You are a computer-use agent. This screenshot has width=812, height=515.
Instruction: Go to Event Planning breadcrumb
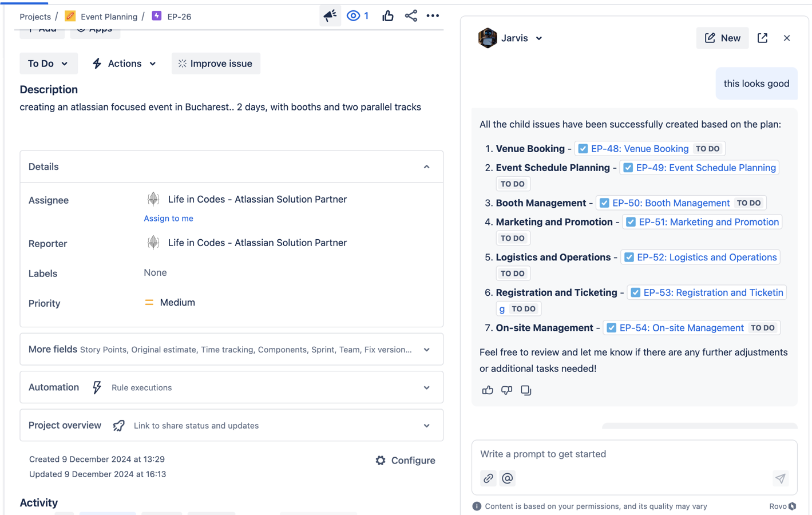(x=109, y=17)
